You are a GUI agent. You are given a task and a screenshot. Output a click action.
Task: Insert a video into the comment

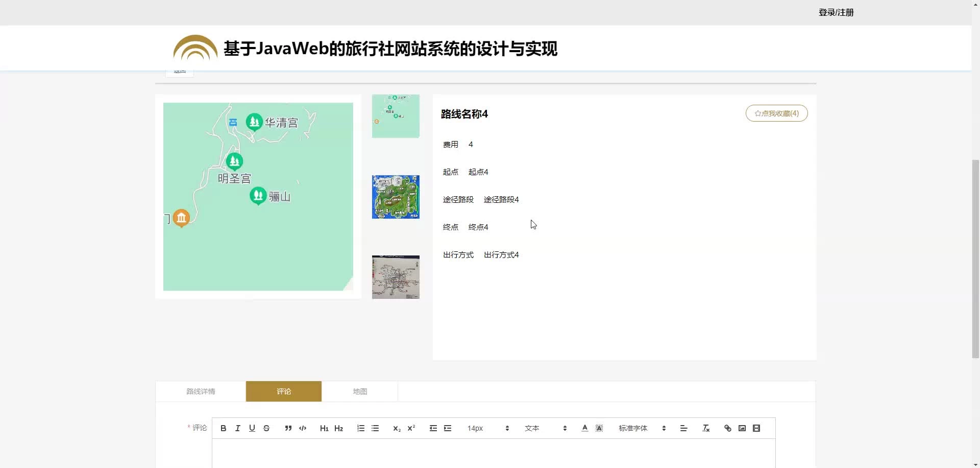[x=756, y=428]
